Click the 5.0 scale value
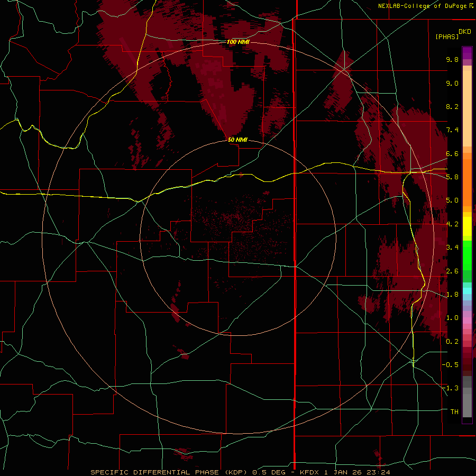Viewport: 476px width, 476px height. [452, 200]
